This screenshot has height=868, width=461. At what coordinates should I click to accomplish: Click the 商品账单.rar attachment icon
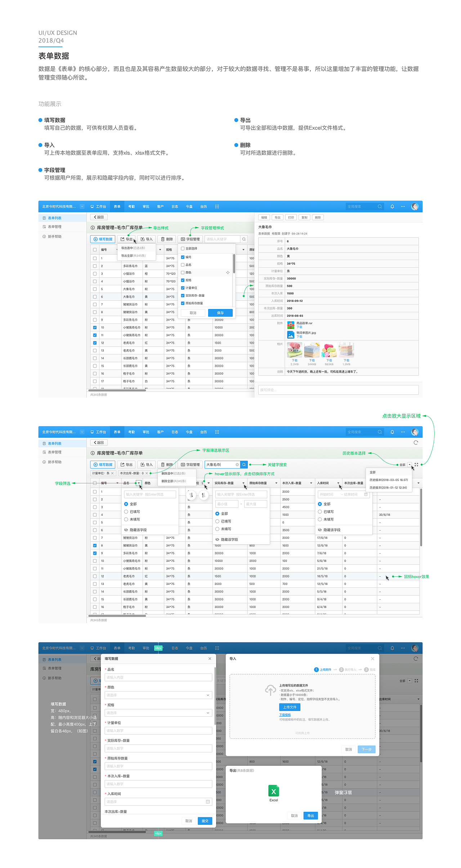pos(291,325)
